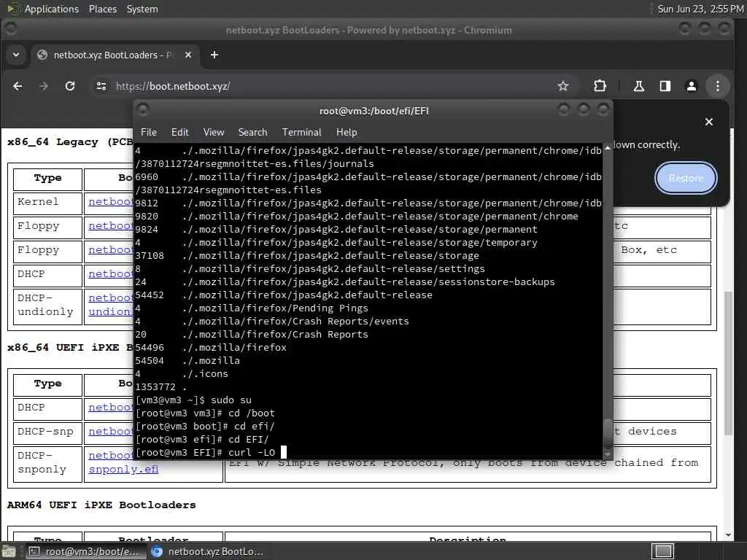
Task: Bookmark this page with star icon
Action: tap(563, 86)
